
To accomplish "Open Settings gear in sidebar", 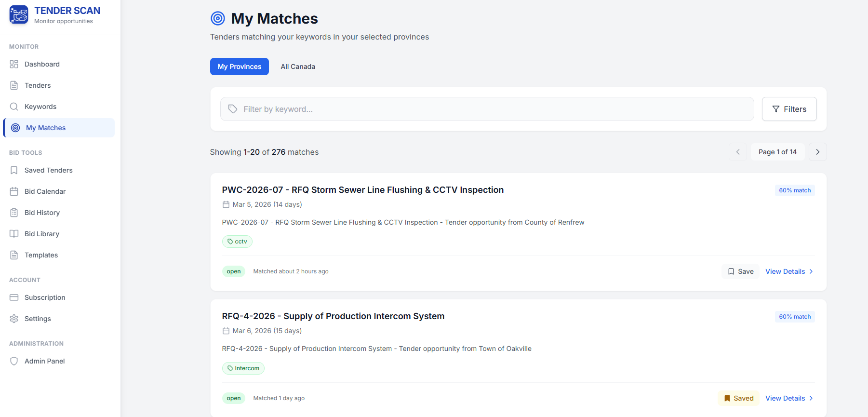I will [38, 319].
